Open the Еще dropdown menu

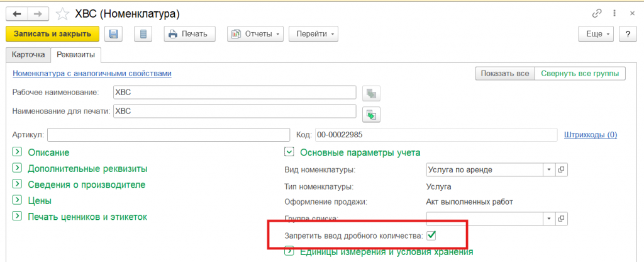point(596,34)
